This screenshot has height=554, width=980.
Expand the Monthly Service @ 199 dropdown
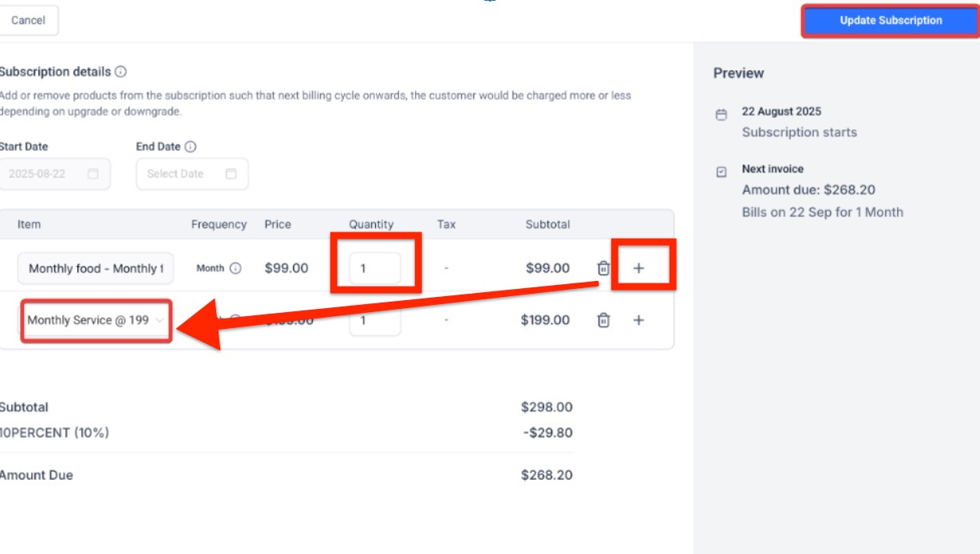pos(96,320)
